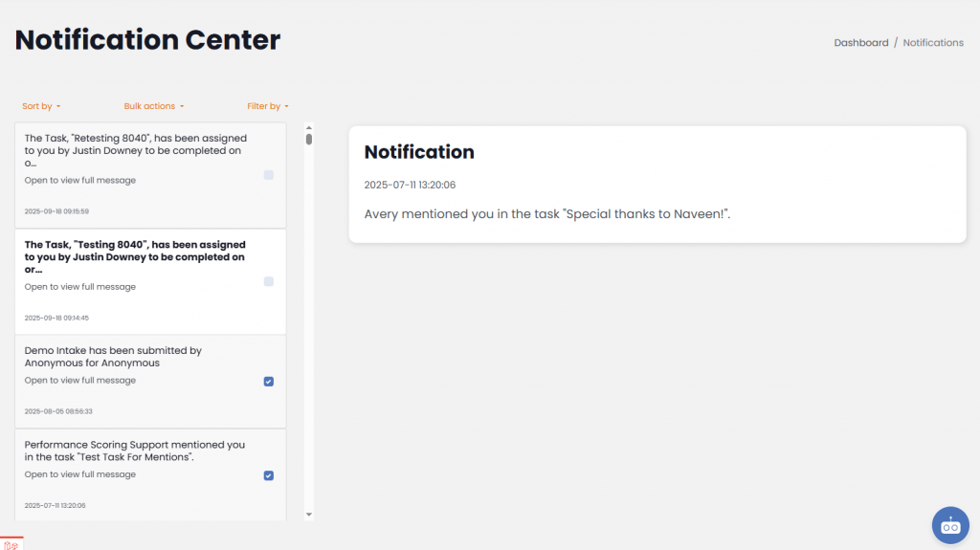Click the Avery mention message text
The image size is (980, 550).
pos(547,214)
